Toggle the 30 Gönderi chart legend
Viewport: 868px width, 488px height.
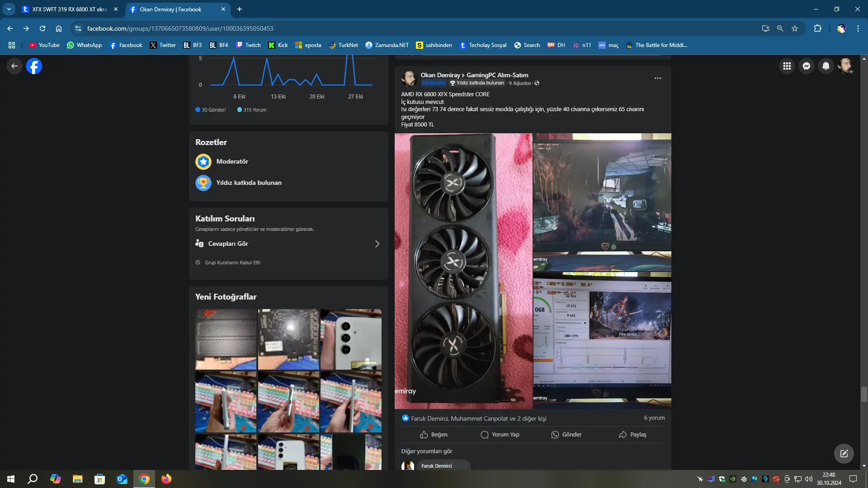(211, 110)
